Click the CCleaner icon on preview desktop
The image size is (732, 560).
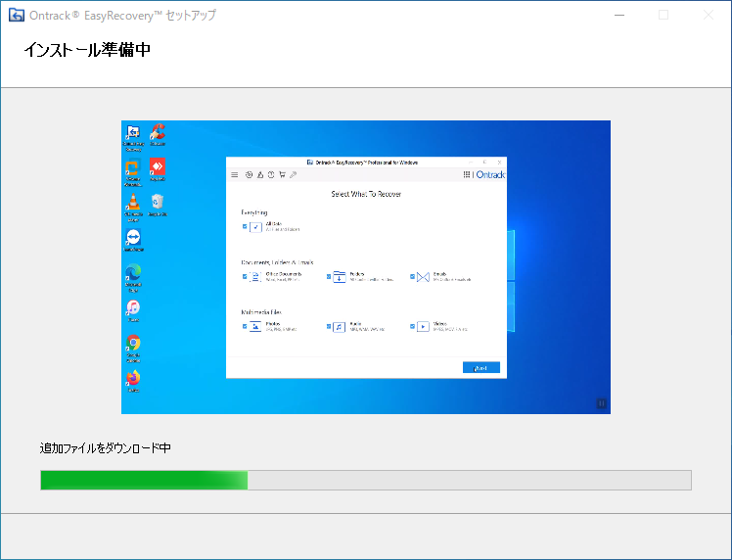[158, 132]
